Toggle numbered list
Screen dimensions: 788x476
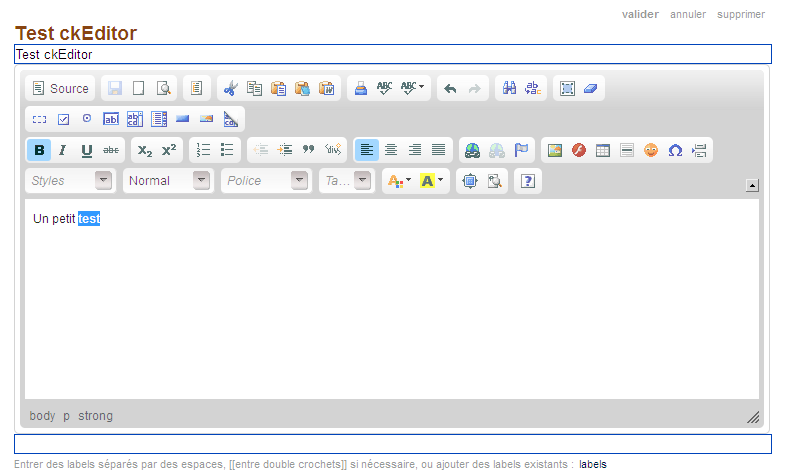click(x=203, y=150)
